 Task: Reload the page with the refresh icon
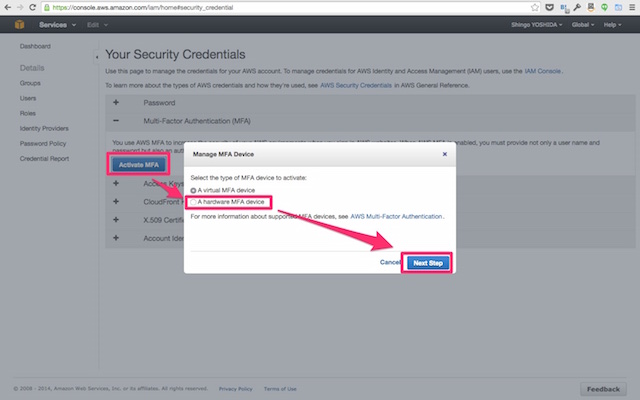(33, 7)
